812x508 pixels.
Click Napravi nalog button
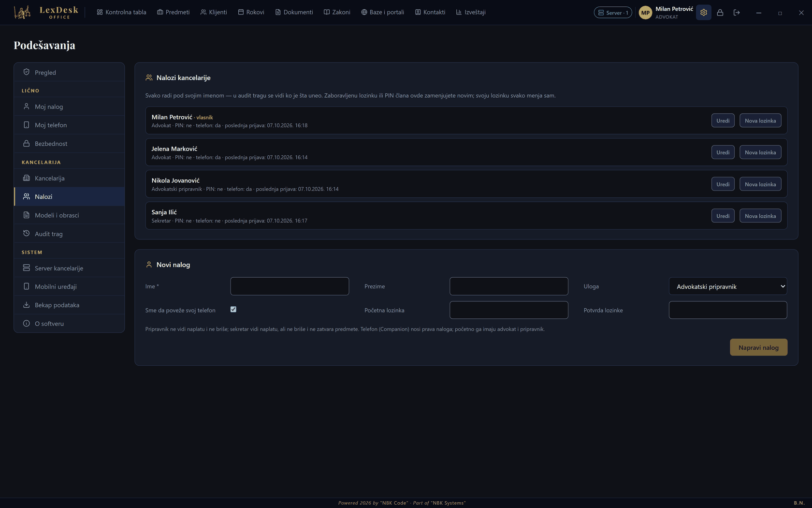(x=758, y=347)
